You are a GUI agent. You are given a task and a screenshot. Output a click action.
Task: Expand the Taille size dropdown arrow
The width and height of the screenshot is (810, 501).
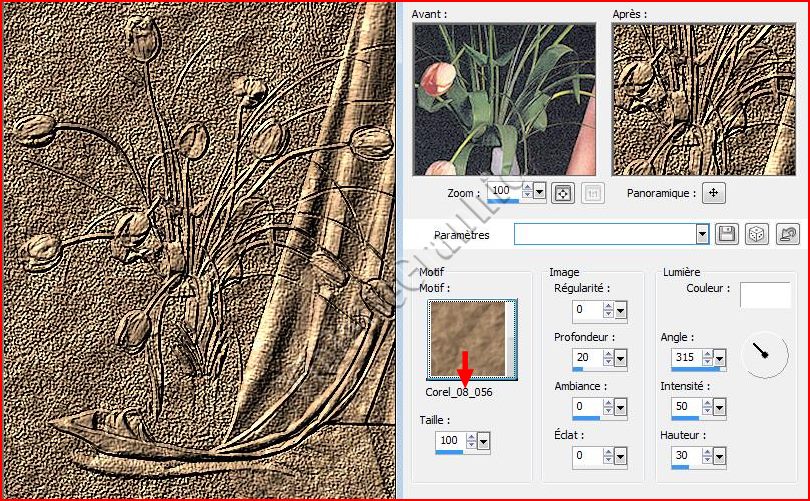click(485, 441)
